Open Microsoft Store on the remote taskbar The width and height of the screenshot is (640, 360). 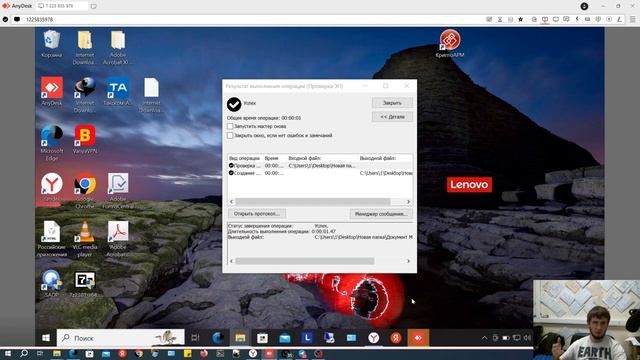tap(262, 338)
